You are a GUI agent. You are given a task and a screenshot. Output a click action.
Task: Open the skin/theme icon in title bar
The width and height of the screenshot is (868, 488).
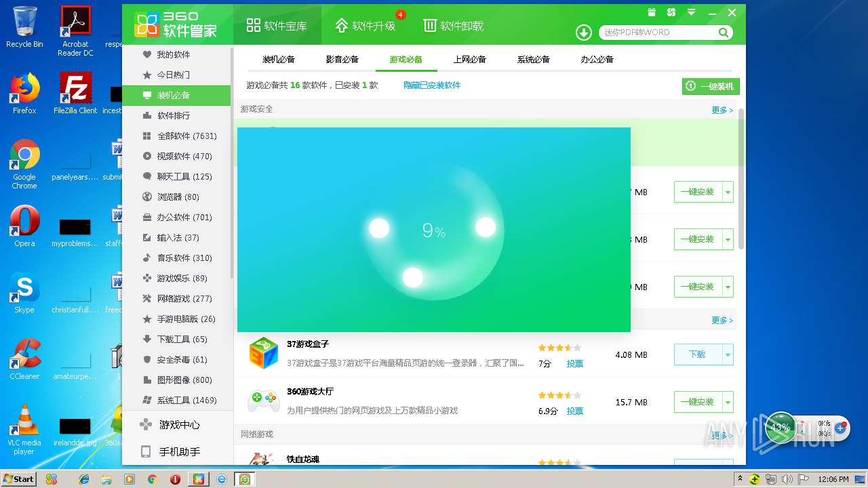click(x=671, y=12)
